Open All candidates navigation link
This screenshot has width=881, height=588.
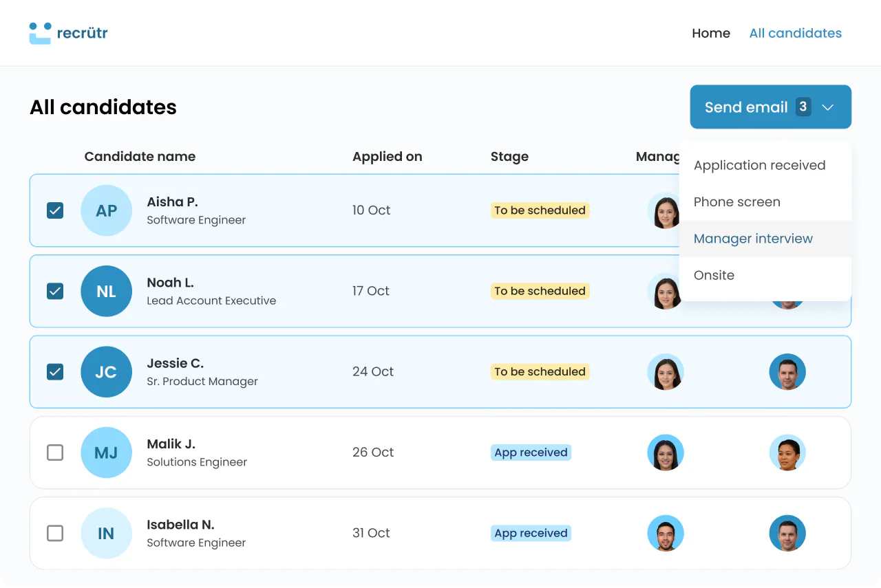coord(796,33)
